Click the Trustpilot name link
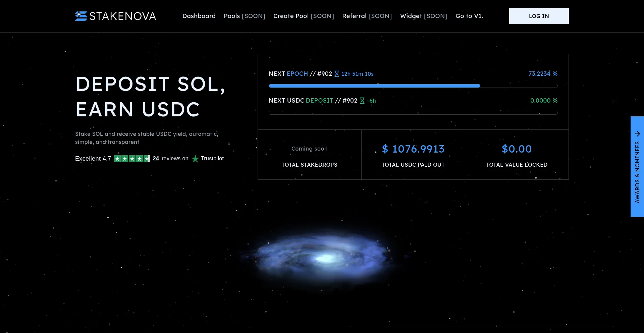Viewport: 644px width, 333px height. [212, 159]
